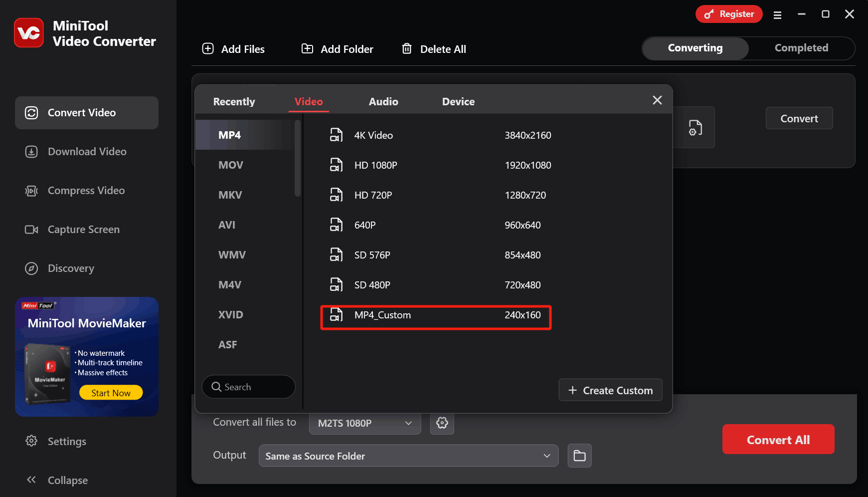Select the MKV format in list
The image size is (868, 497).
point(230,195)
